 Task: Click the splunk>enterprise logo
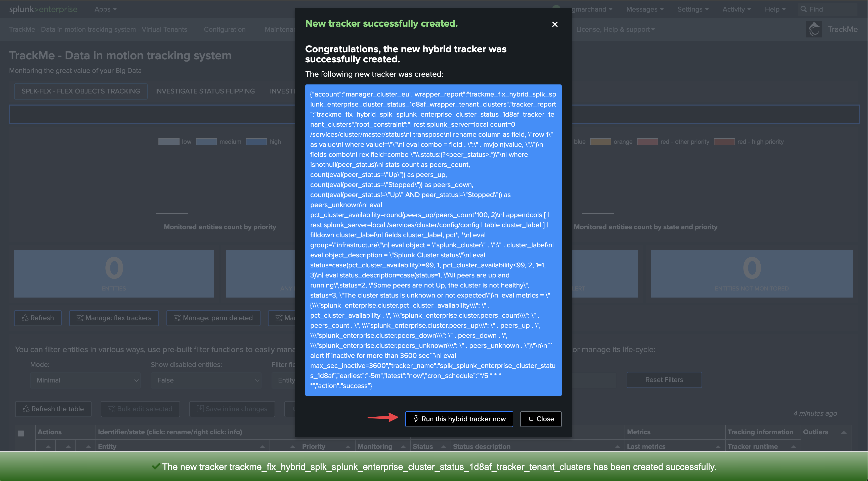43,9
